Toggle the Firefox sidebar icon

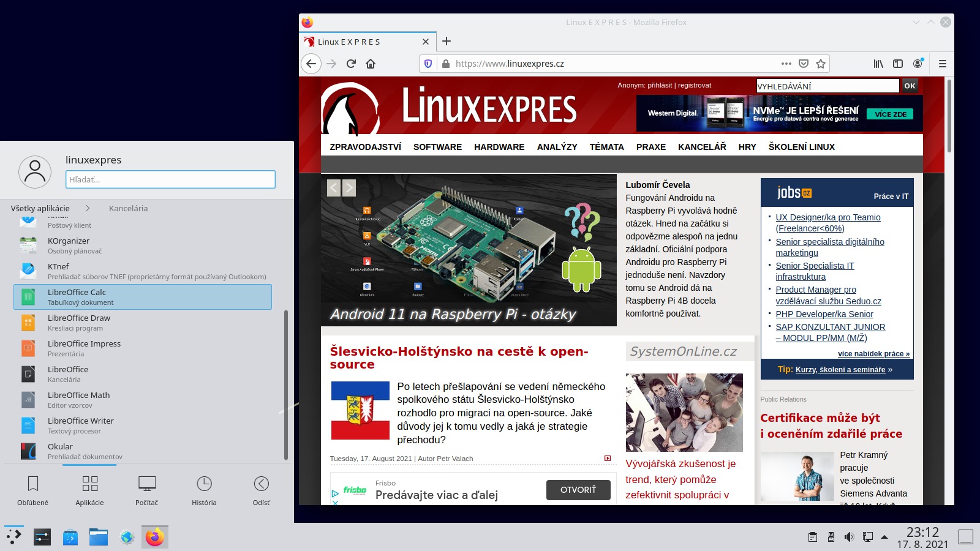tap(898, 64)
